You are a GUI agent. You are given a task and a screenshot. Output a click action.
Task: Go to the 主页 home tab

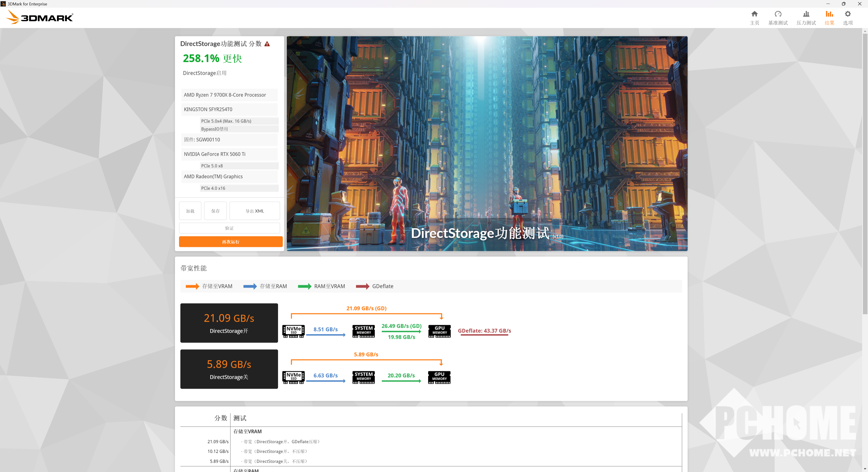click(755, 18)
